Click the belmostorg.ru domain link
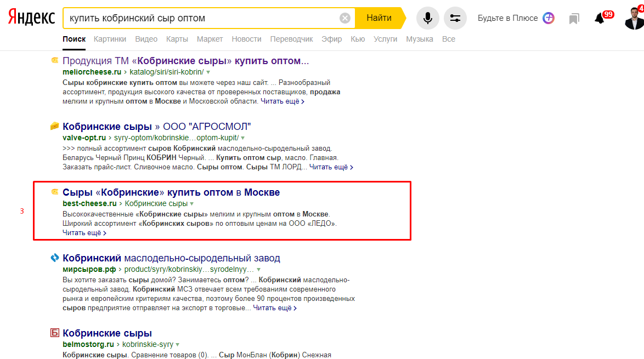Viewport: 644px width, 359px height. 88,344
